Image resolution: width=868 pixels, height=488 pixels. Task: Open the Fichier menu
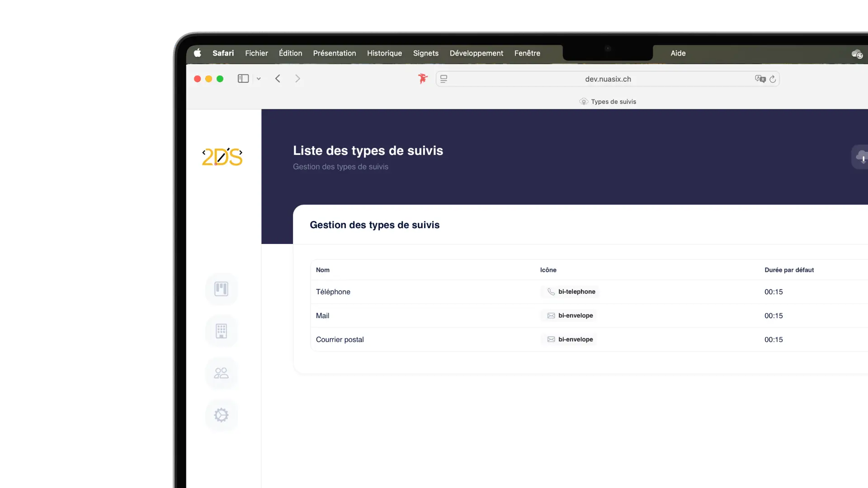click(x=256, y=53)
